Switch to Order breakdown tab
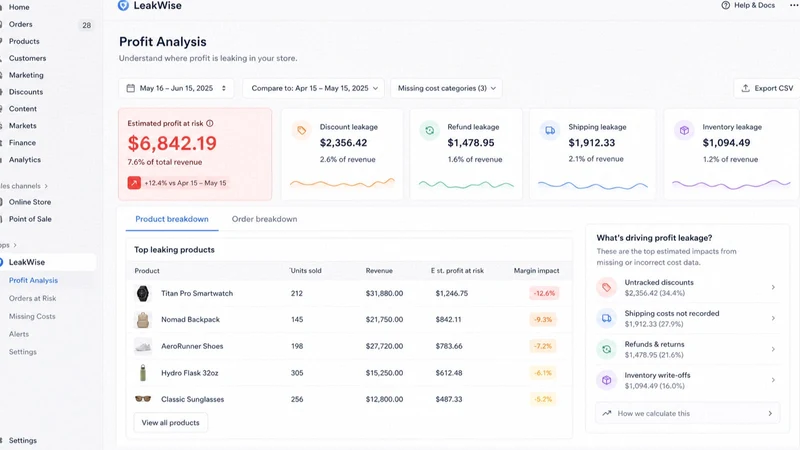The width and height of the screenshot is (800, 450). coord(264,219)
